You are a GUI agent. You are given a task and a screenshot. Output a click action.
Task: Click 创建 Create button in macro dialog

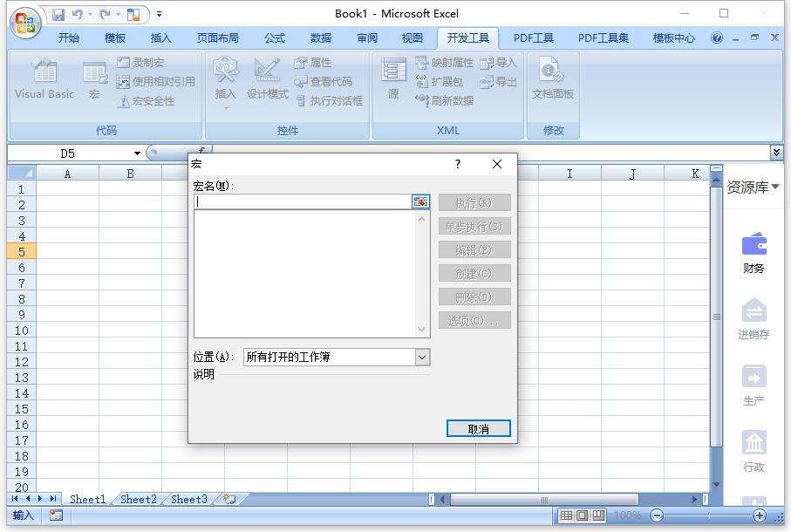[x=474, y=273]
